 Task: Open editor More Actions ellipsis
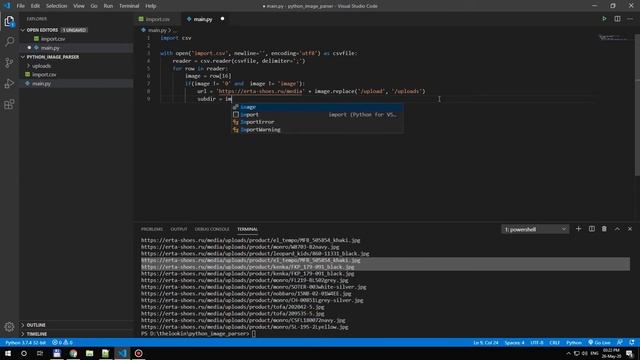(x=630, y=19)
